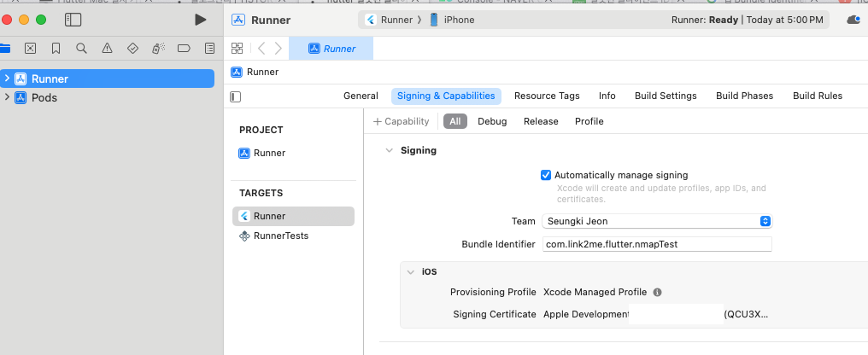Hide the project and targets list
868x355 pixels.
point(236,96)
